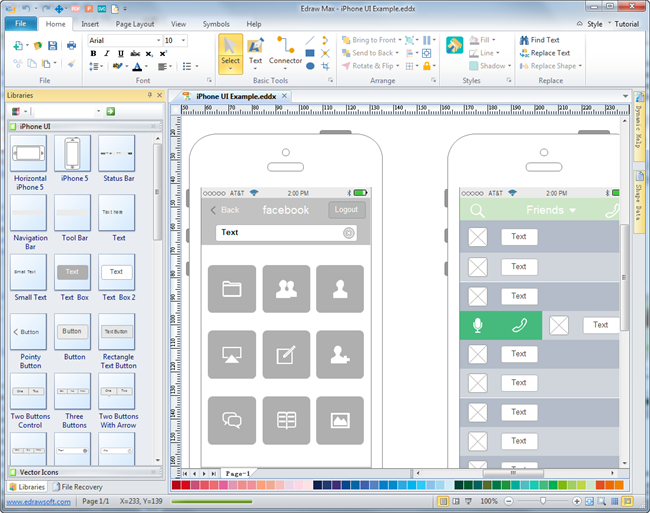The image size is (650, 513).
Task: Click the print icon in File group
Action: click(x=71, y=46)
